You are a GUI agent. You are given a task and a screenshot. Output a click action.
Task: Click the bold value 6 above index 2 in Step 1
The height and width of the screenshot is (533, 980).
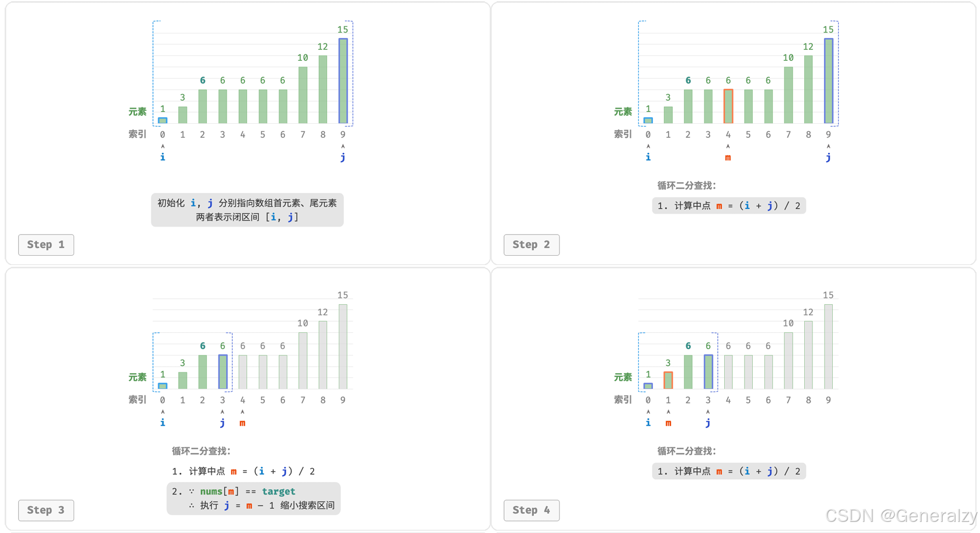pyautogui.click(x=203, y=81)
